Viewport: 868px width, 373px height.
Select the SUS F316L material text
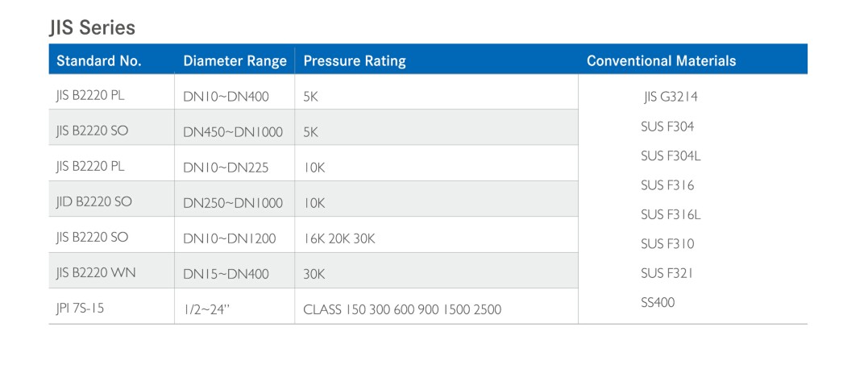[x=671, y=214]
